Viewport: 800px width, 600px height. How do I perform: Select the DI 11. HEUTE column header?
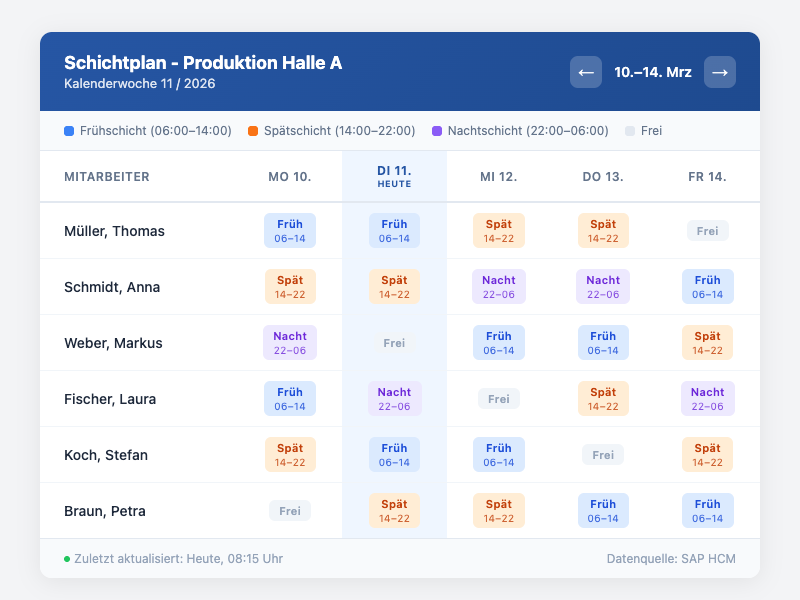[x=394, y=175]
